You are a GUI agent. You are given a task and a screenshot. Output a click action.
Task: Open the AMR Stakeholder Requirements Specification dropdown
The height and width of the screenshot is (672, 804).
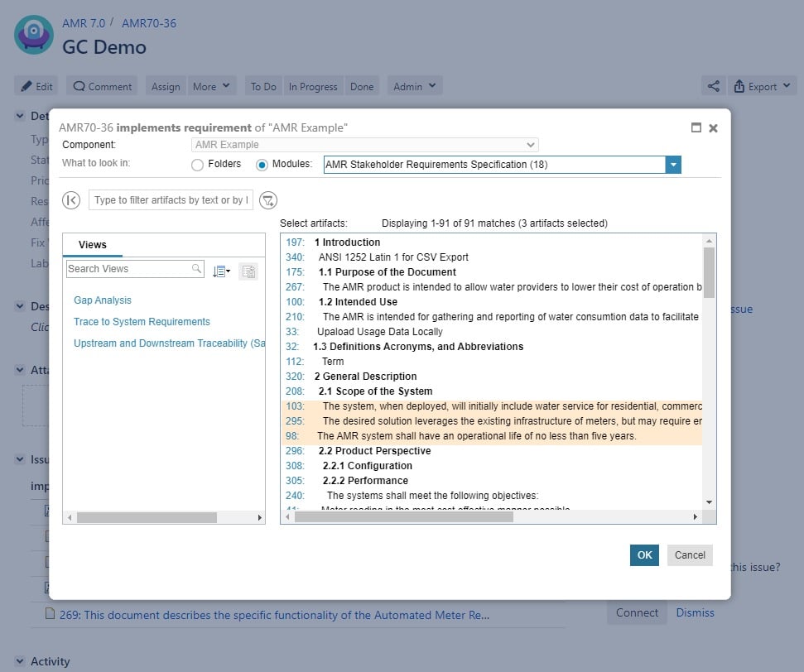[673, 165]
